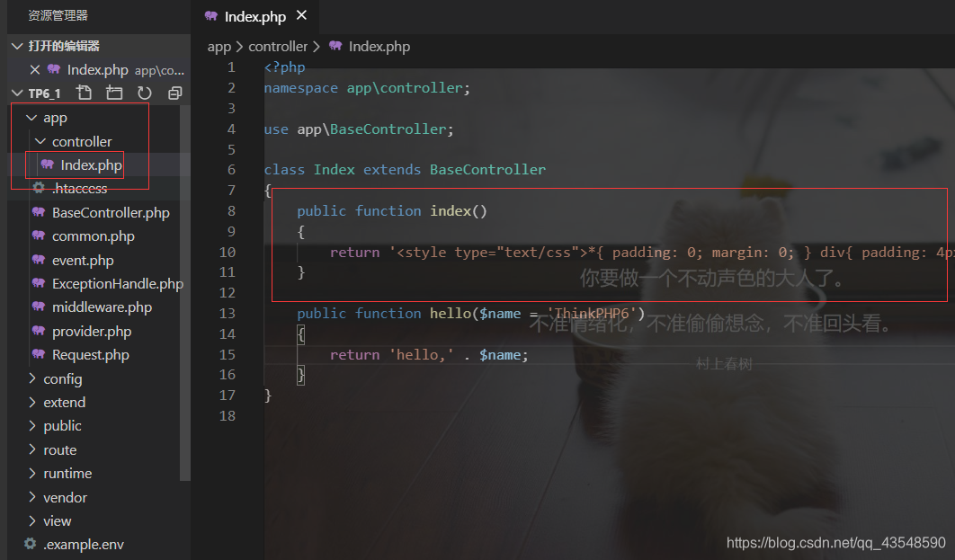Open common.php file

(x=94, y=236)
